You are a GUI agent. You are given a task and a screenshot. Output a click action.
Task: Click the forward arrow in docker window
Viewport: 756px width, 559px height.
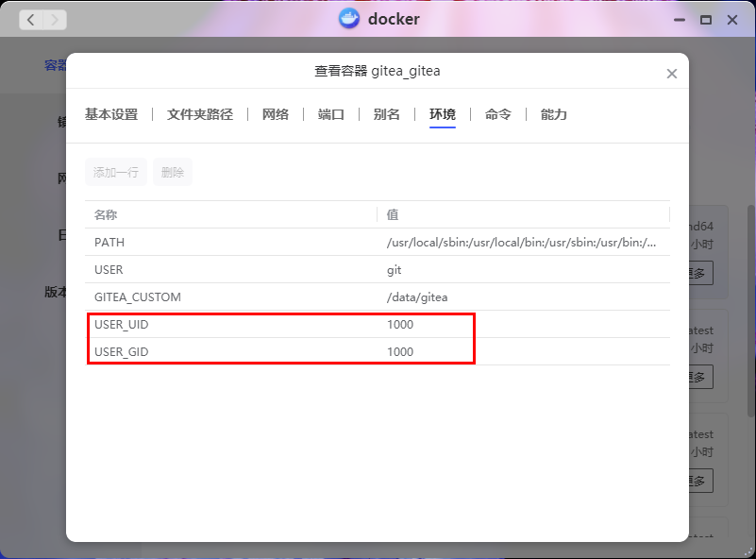[x=55, y=20]
